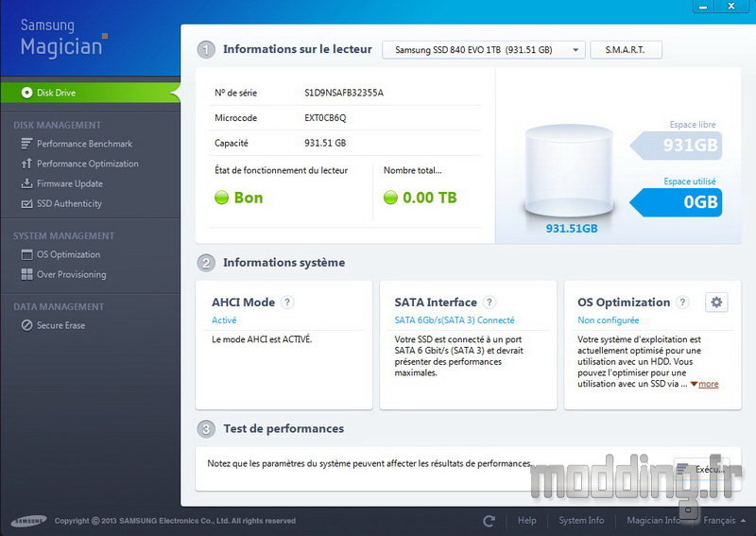Click the OS Optimization help question mark
The width and height of the screenshot is (756, 536).
pyautogui.click(x=682, y=302)
